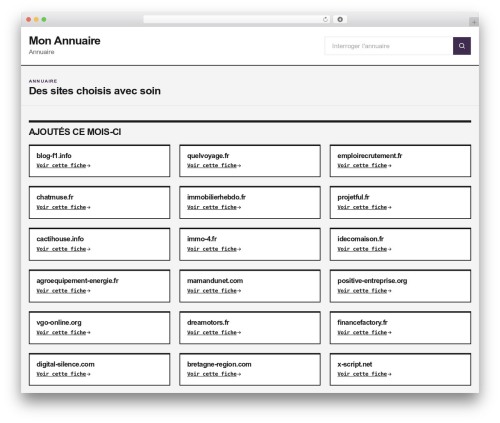Open "Voir cette fiche" under idecomaison.fr
The height and width of the screenshot is (423, 500).
pyautogui.click(x=364, y=249)
